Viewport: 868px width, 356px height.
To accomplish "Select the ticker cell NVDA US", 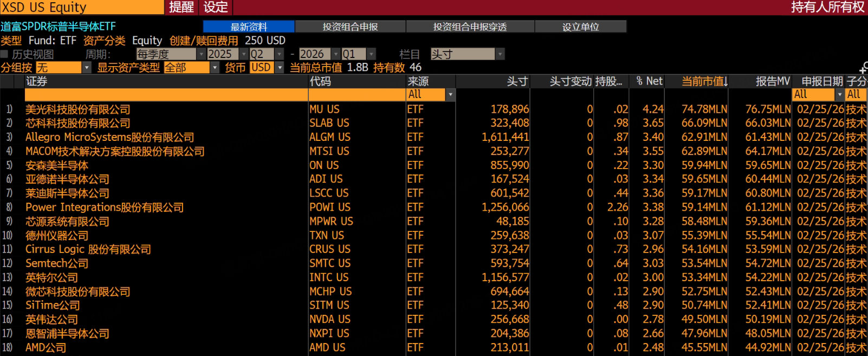I will click(329, 320).
